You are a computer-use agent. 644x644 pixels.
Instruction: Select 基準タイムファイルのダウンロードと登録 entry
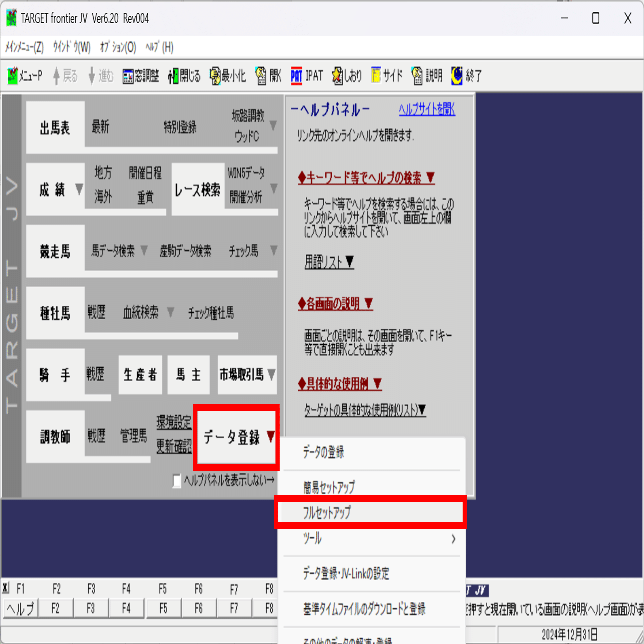[x=371, y=609]
